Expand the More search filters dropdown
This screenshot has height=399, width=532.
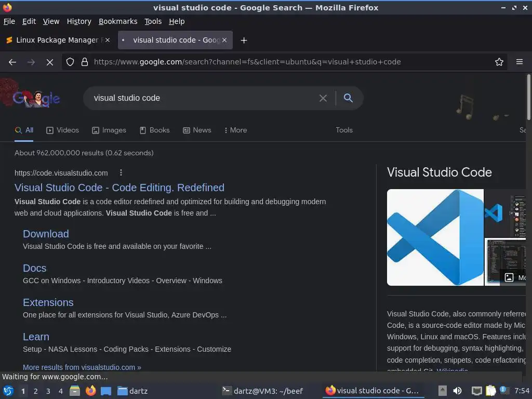pyautogui.click(x=236, y=130)
